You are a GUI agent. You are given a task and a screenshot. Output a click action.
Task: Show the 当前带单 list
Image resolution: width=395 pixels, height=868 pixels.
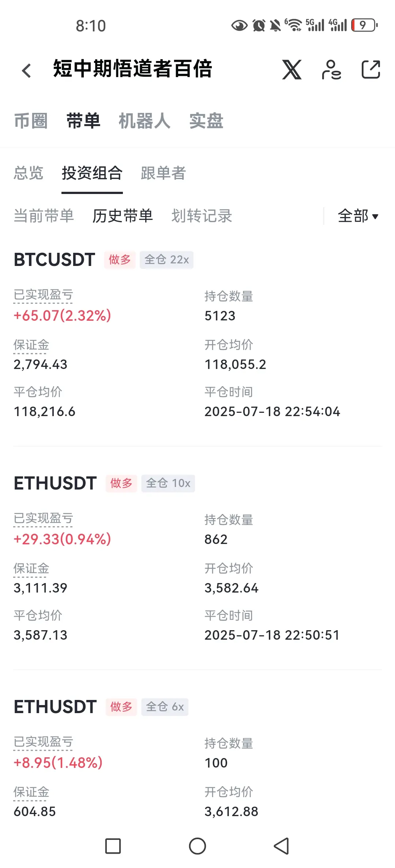click(44, 216)
